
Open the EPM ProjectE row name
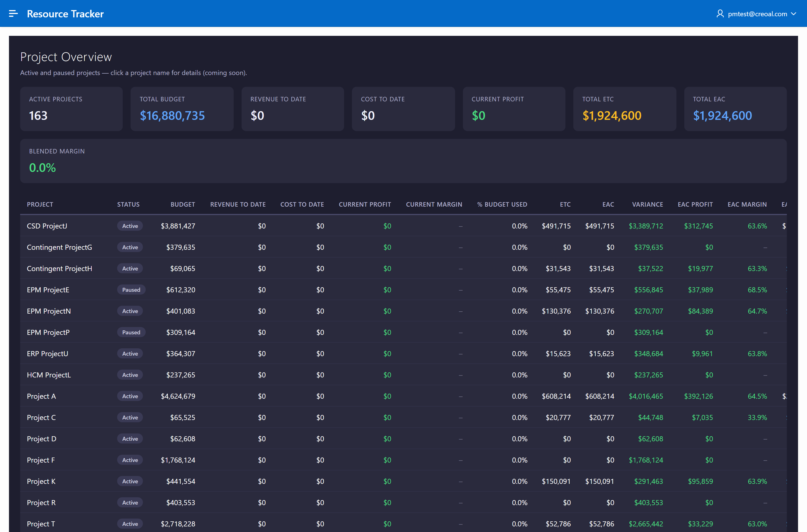pos(48,290)
